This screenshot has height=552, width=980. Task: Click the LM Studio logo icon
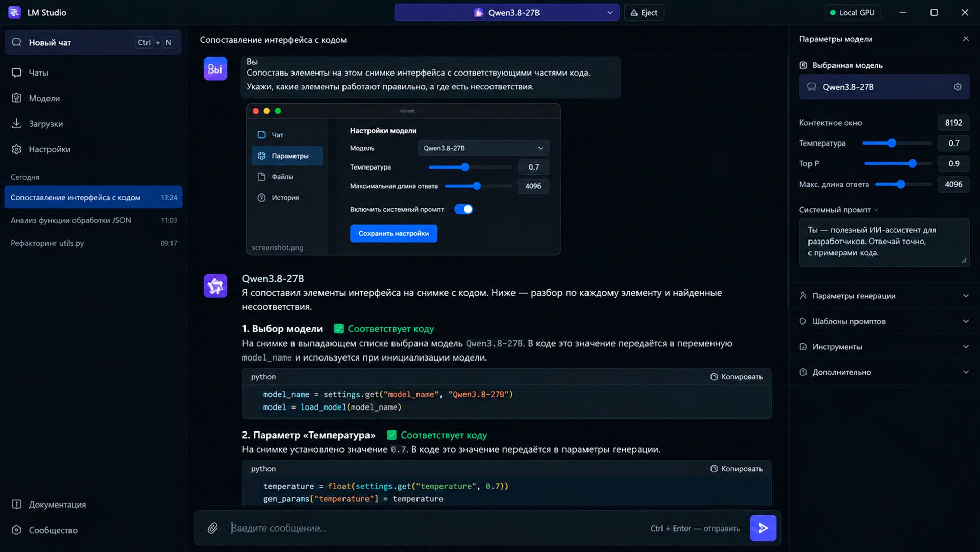point(14,12)
